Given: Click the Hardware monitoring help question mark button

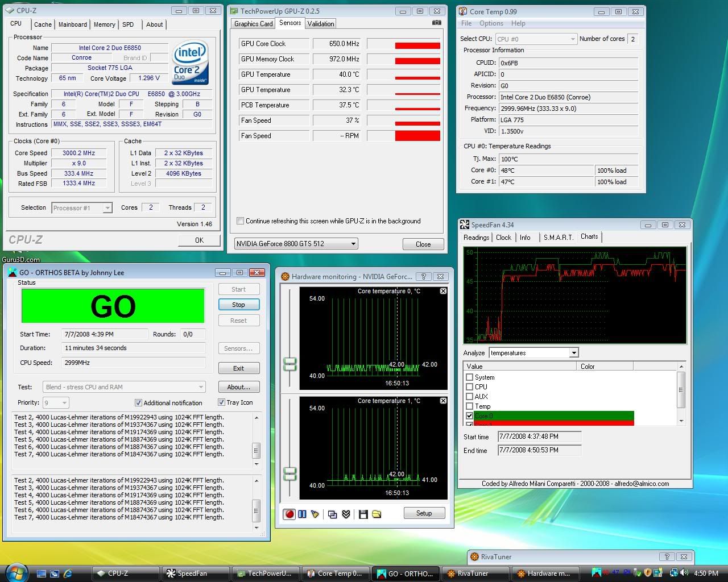Looking at the screenshot, I should click(423, 276).
